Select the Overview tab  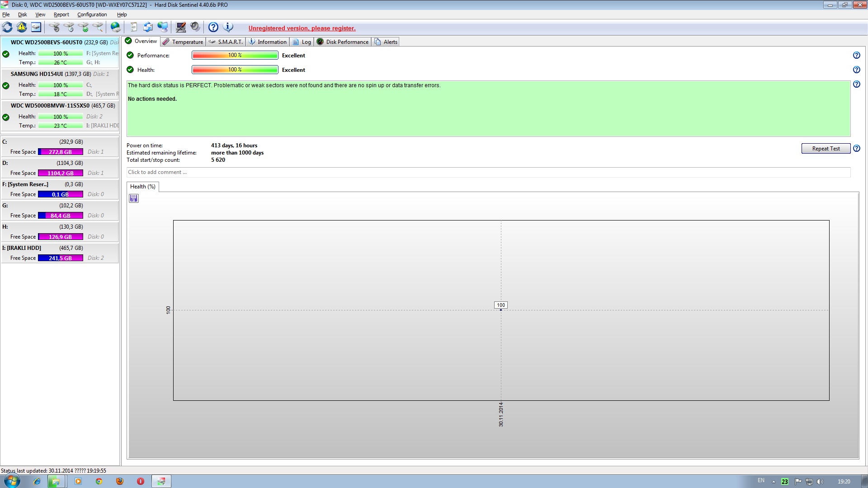point(141,41)
